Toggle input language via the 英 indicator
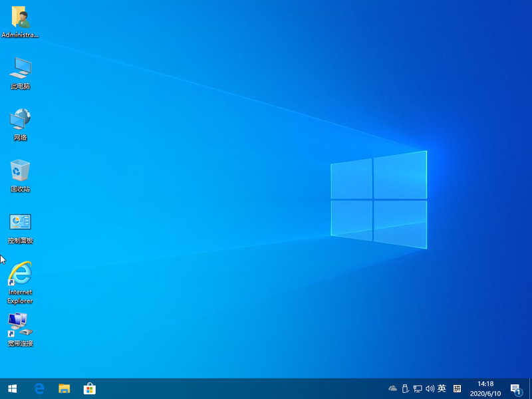The width and height of the screenshot is (532, 399). click(x=440, y=388)
